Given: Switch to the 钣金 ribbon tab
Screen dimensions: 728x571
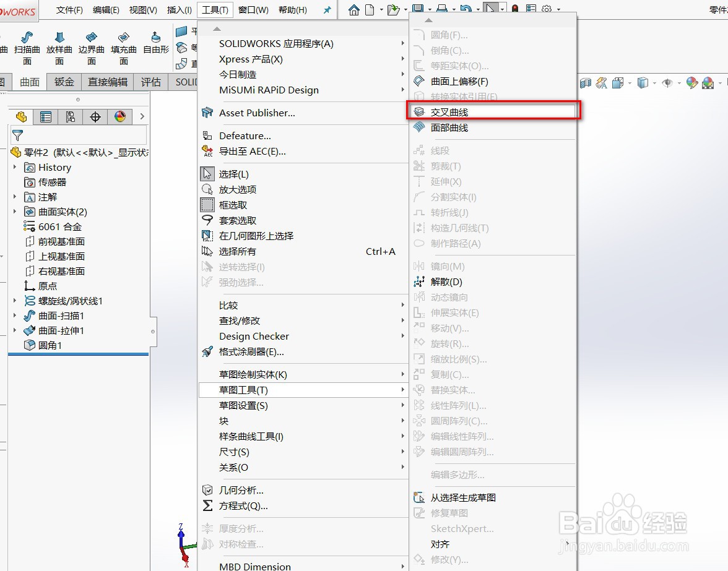Looking at the screenshot, I should (64, 82).
